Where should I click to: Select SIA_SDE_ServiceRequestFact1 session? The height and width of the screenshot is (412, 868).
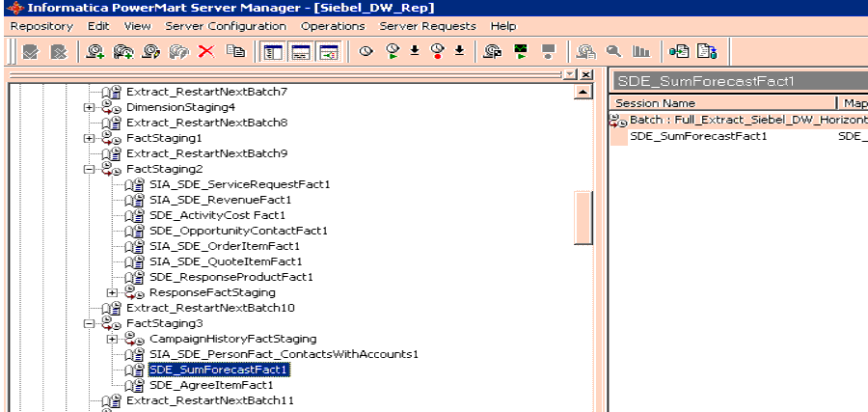240,184
